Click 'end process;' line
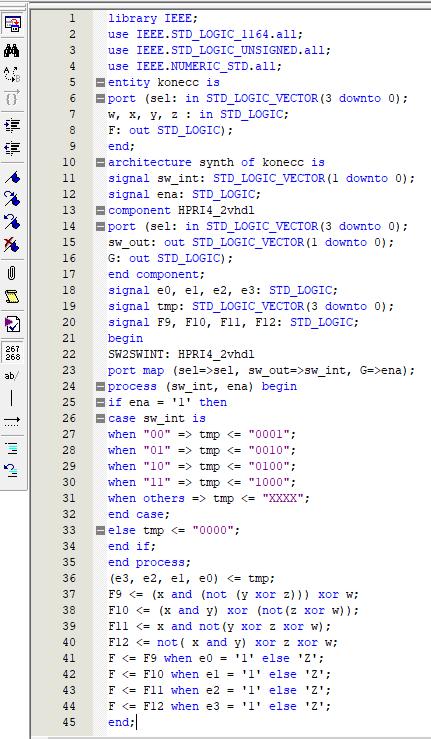431x739 pixels. point(149,563)
